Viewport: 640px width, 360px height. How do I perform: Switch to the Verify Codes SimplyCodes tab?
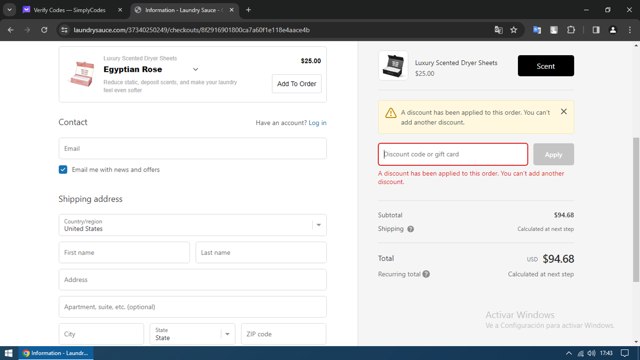pos(69,10)
